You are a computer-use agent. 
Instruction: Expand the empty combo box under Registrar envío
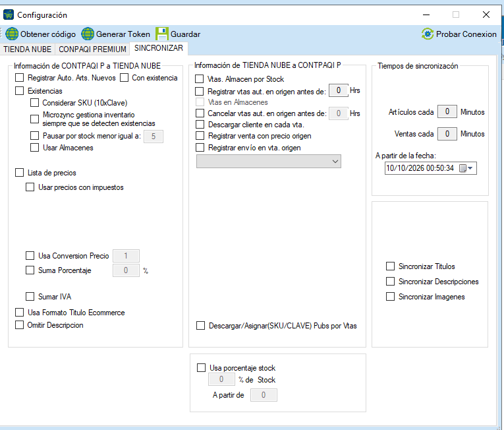tap(269, 161)
